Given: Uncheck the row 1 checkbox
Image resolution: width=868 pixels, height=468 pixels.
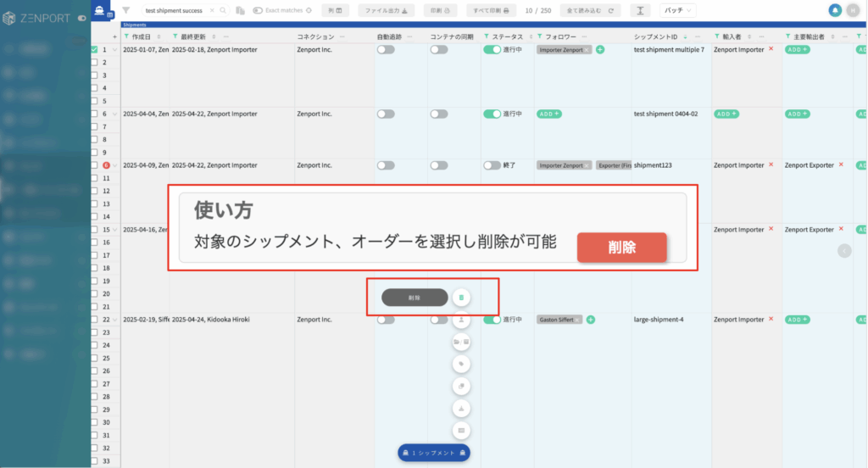Looking at the screenshot, I should [95, 49].
